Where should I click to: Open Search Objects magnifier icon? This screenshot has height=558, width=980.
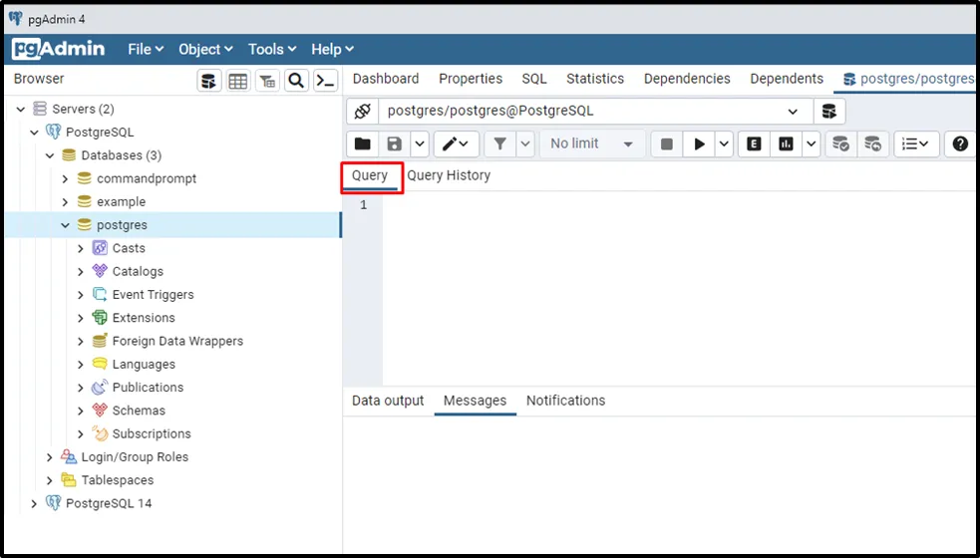(296, 81)
